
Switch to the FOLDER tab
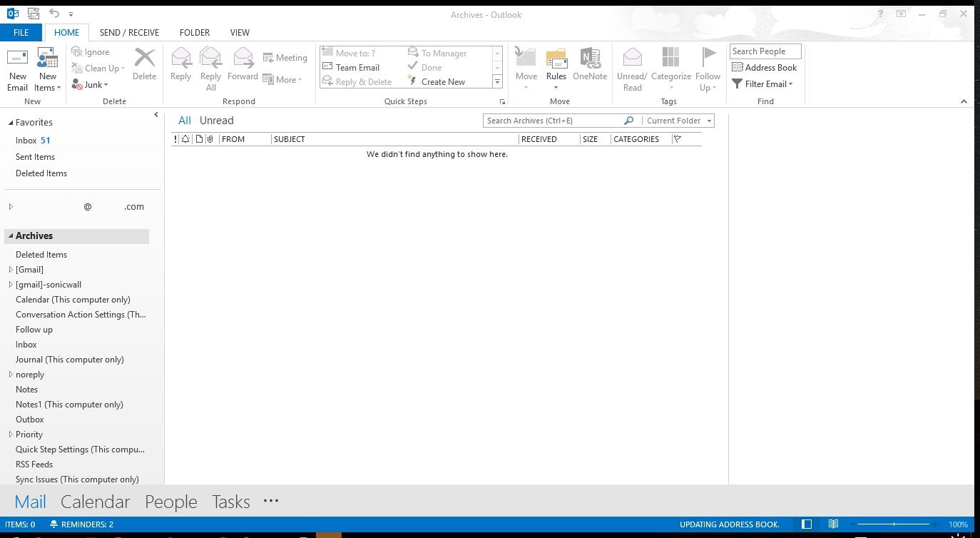coord(195,32)
